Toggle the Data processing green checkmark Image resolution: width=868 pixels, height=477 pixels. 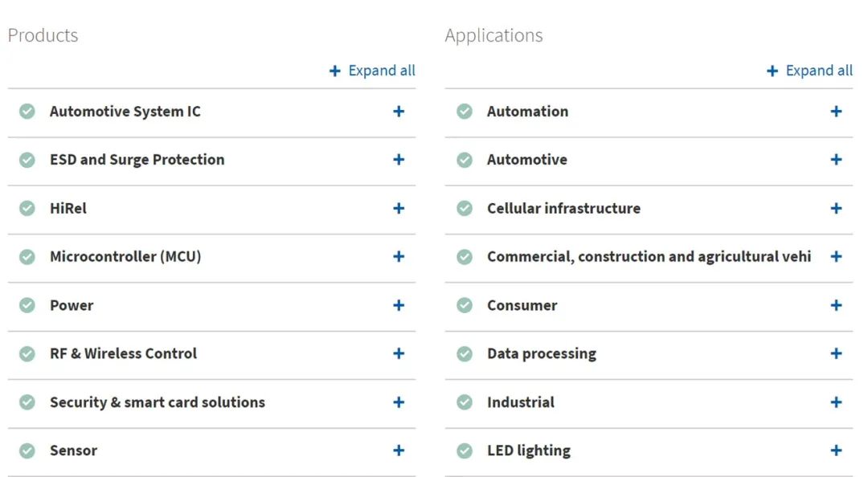(x=465, y=353)
